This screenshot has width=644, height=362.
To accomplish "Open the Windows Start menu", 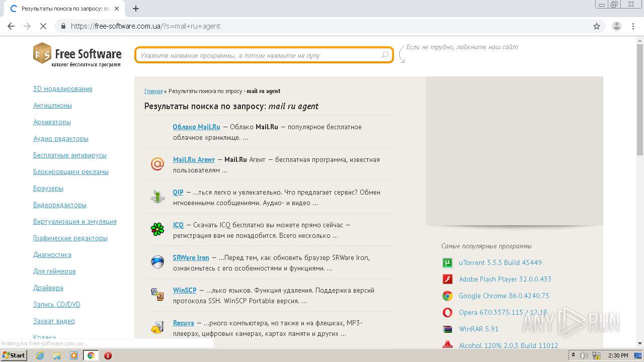I will pos(14,355).
